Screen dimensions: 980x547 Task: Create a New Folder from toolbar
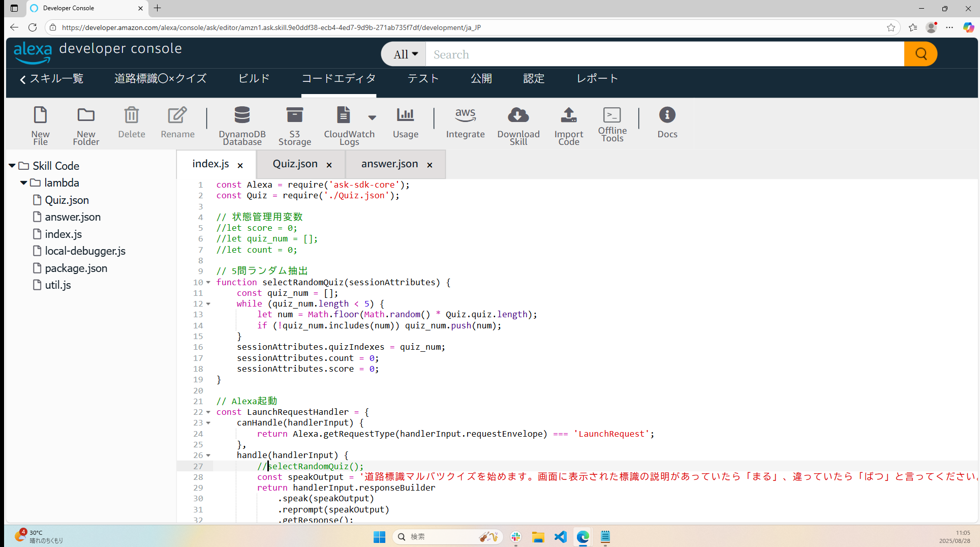86,116
